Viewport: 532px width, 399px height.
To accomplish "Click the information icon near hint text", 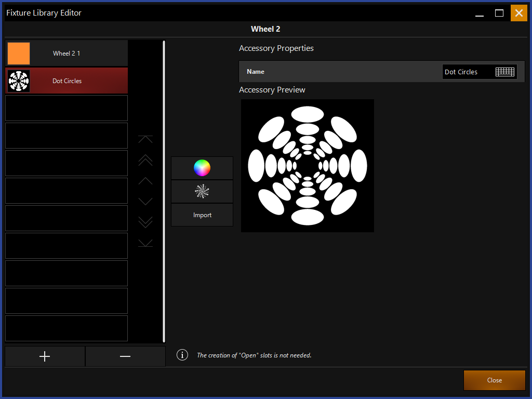I will tap(182, 355).
